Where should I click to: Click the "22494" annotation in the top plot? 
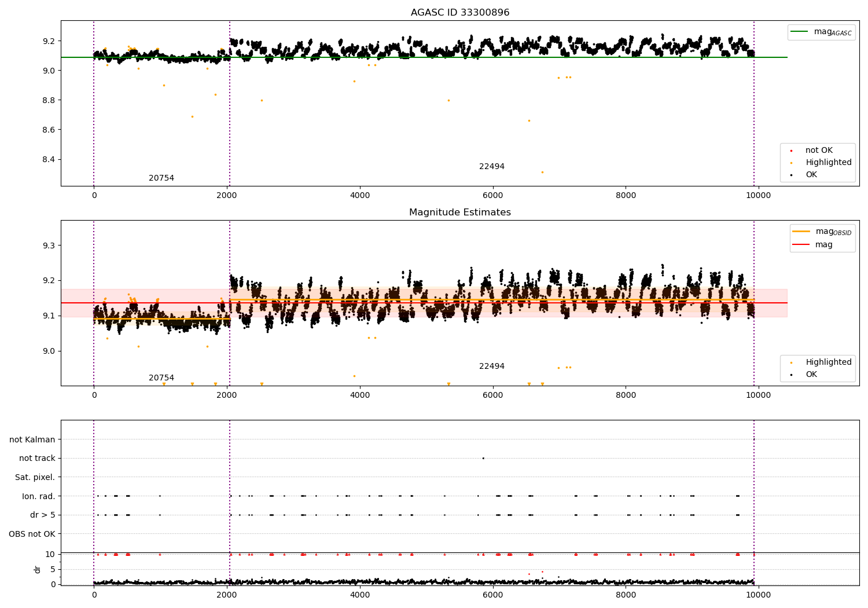coord(492,167)
